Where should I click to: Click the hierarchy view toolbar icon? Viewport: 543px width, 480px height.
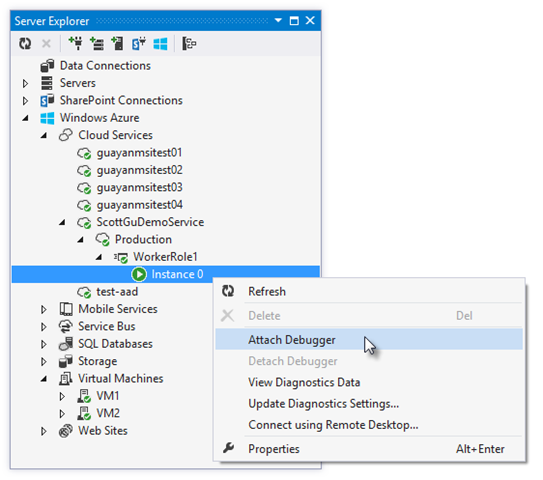coord(189,44)
